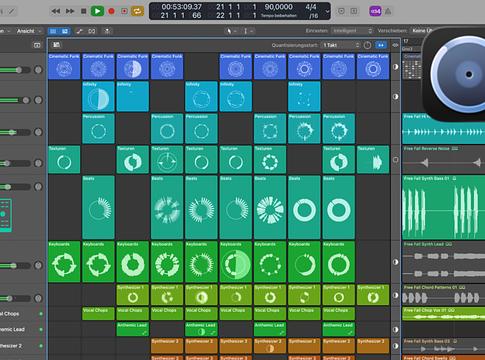
Task: Toggle green power dot on Anthemic Lead track
Action: coord(41,329)
